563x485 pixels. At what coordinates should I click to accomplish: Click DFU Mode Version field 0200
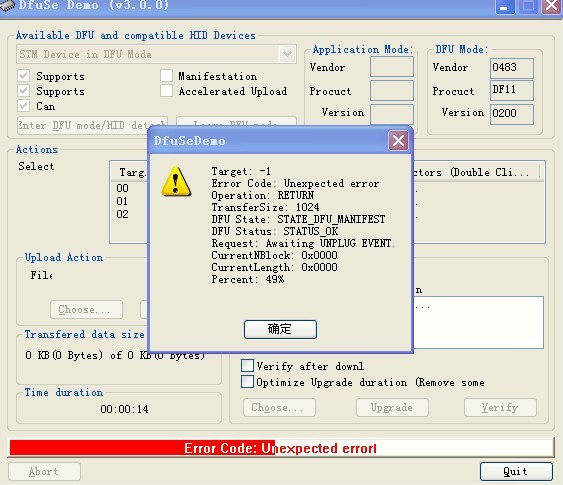point(512,114)
